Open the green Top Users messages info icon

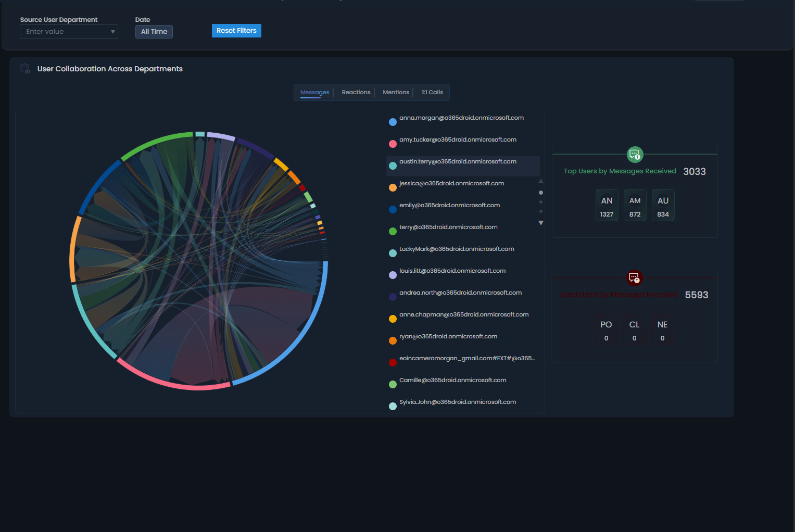pyautogui.click(x=635, y=155)
